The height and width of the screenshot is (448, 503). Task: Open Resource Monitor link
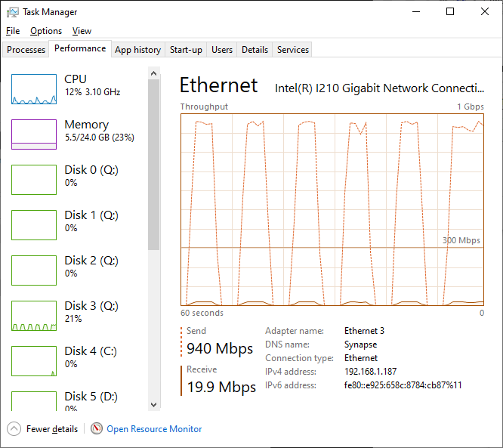pyautogui.click(x=154, y=429)
